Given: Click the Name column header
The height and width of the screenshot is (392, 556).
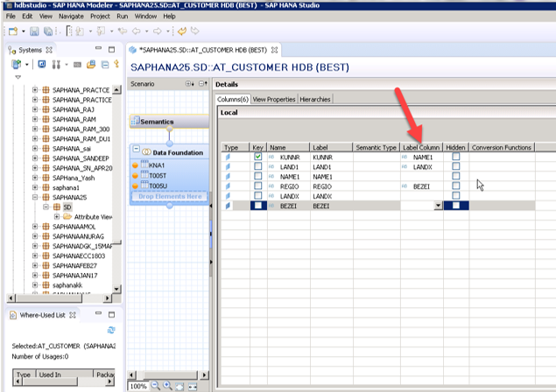Looking at the screenshot, I should click(x=288, y=148).
